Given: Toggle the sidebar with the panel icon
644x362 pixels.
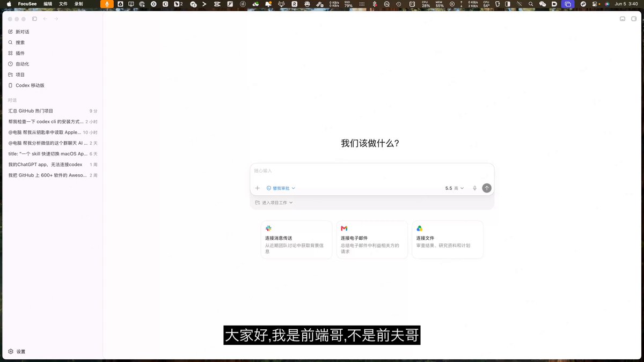Looking at the screenshot, I should click(x=35, y=19).
